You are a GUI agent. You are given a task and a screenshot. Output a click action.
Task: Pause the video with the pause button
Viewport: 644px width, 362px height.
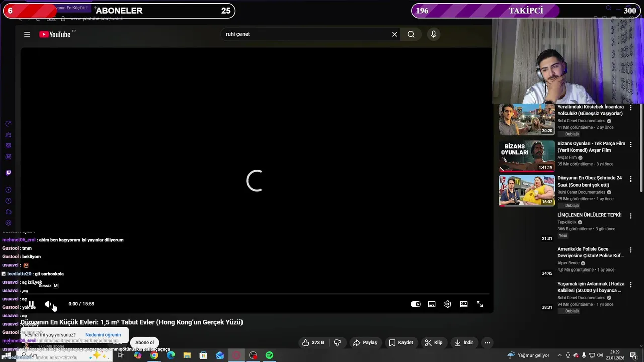click(x=31, y=304)
